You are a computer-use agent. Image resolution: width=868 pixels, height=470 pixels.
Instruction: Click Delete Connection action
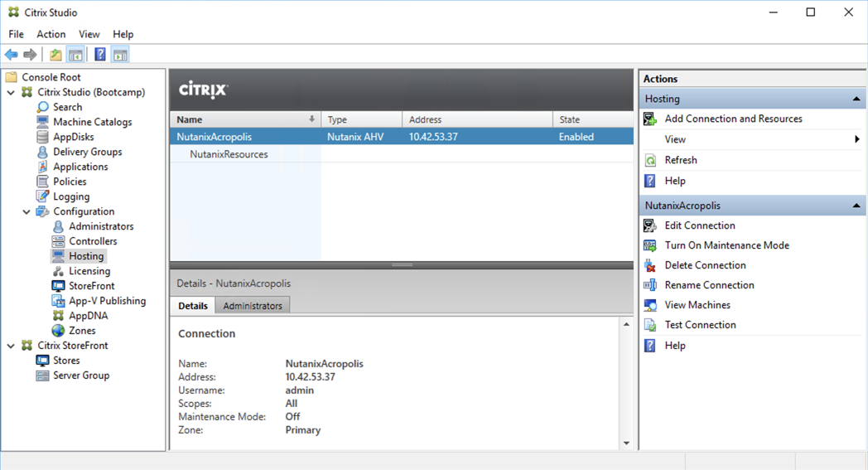tap(706, 265)
